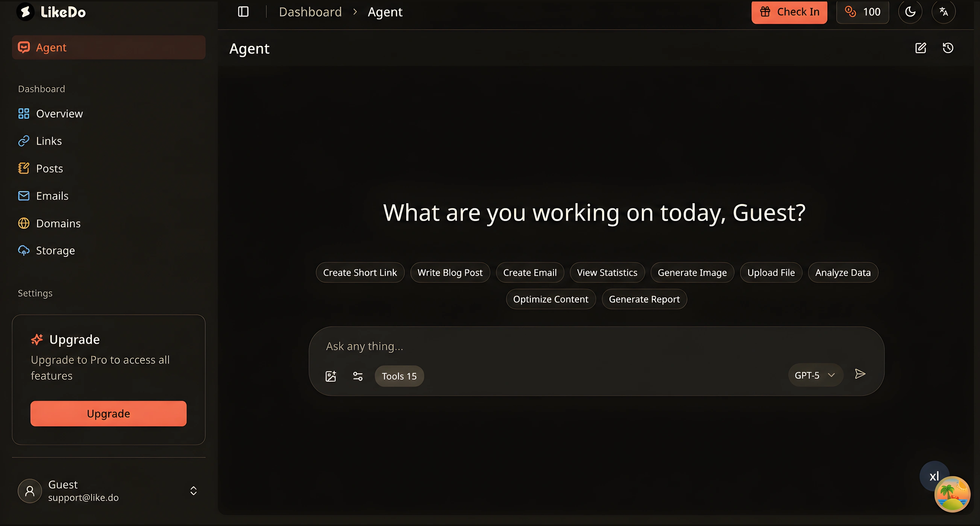
Task: Click the support@like.do email text
Action: pos(83,497)
